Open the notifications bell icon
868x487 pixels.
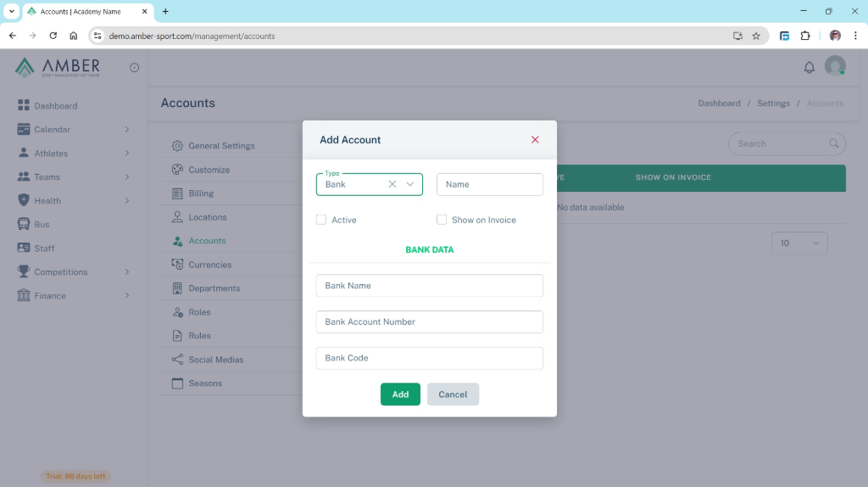tap(810, 68)
